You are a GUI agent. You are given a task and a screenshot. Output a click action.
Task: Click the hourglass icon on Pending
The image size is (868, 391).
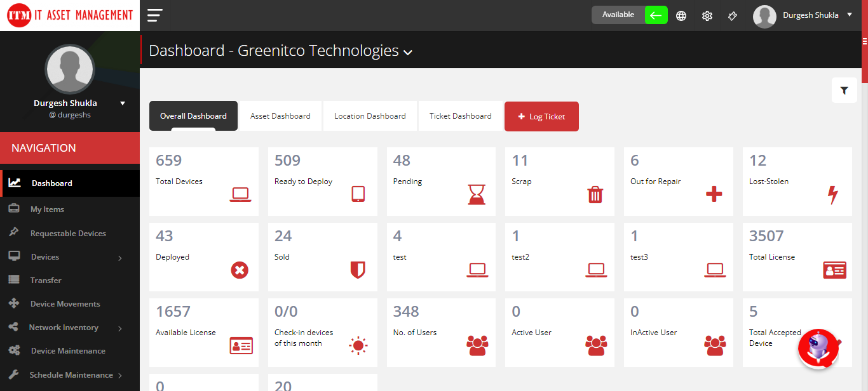(477, 194)
